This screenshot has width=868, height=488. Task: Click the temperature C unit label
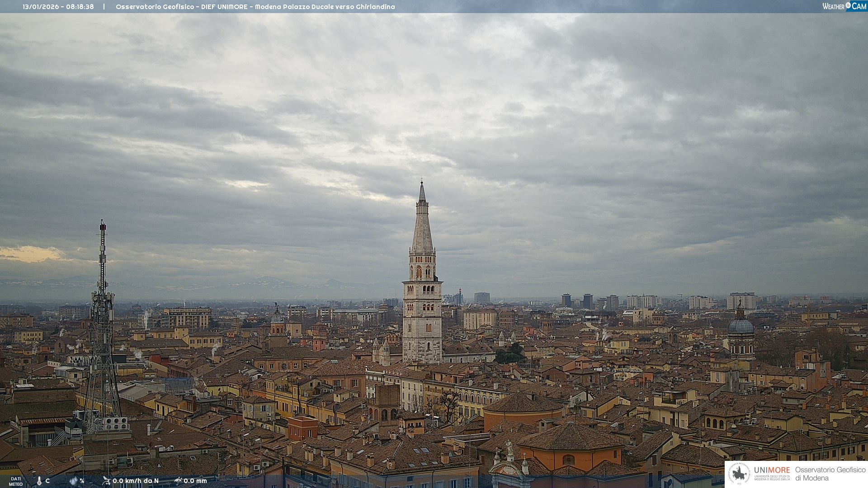coord(47,481)
